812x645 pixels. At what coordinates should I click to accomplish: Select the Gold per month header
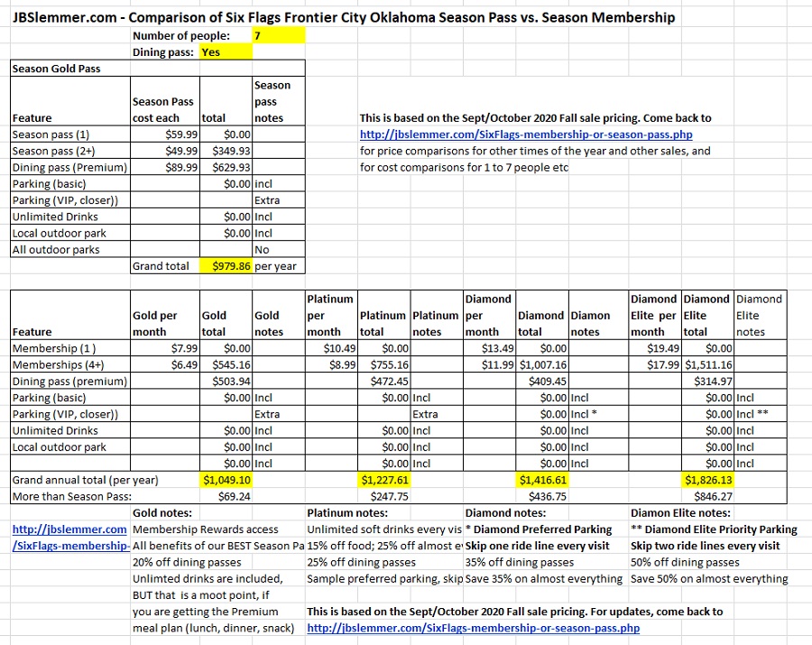point(165,315)
